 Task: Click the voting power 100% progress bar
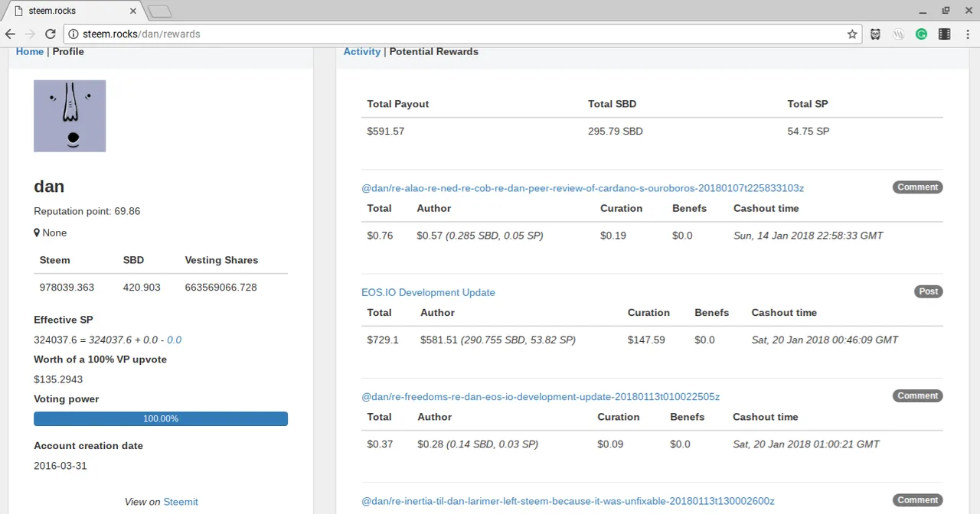pos(161,418)
